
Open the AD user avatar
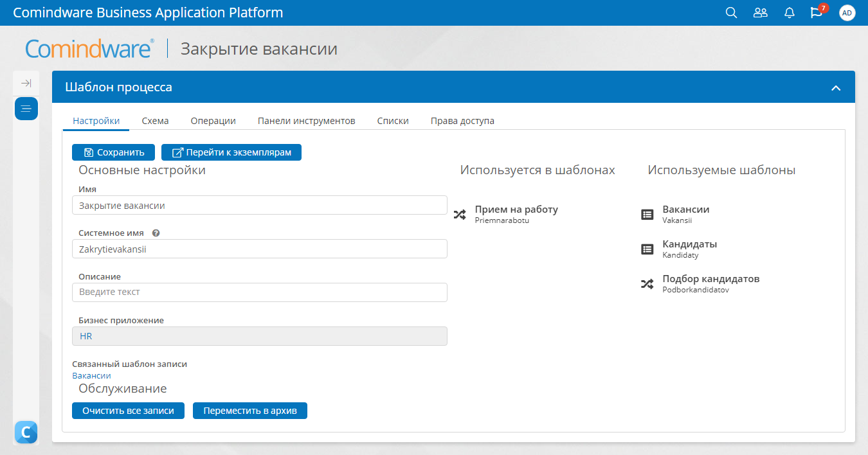tap(847, 13)
